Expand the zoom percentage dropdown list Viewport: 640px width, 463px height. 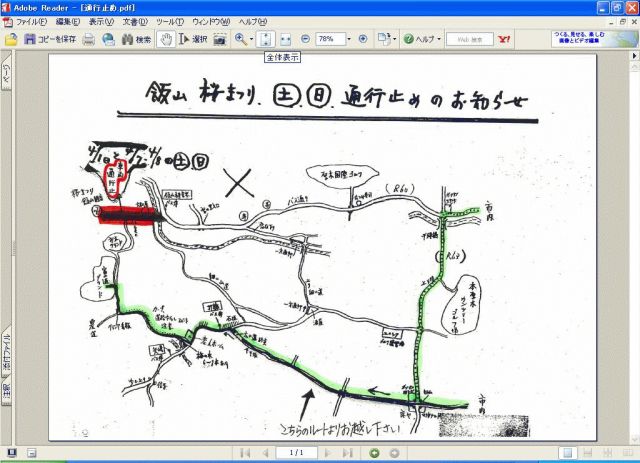tap(348, 39)
